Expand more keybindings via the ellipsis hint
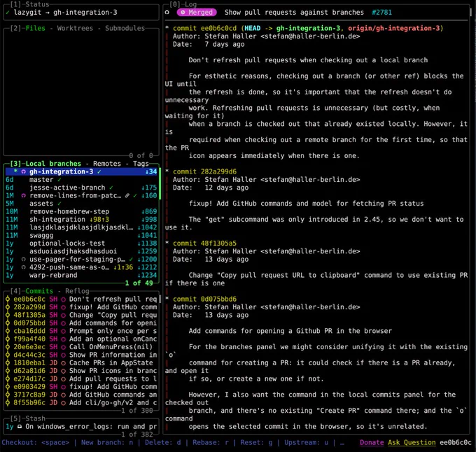476x452 pixels. pyautogui.click(x=342, y=443)
